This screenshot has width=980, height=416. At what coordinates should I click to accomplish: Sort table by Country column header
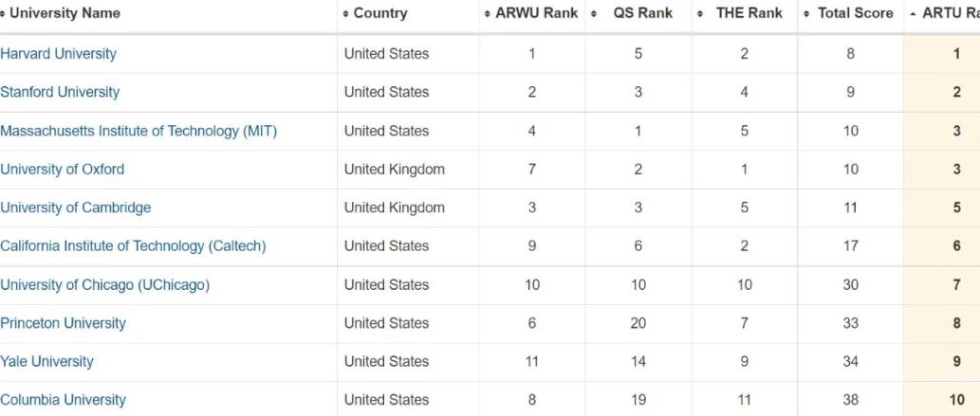pos(379,13)
